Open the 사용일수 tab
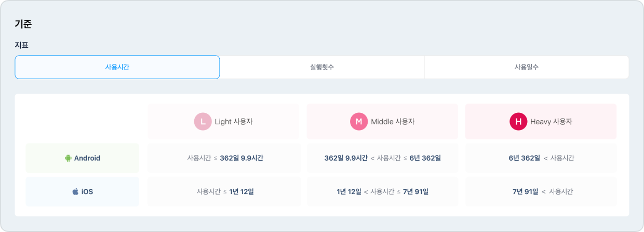This screenshot has height=232, width=644. (527, 67)
